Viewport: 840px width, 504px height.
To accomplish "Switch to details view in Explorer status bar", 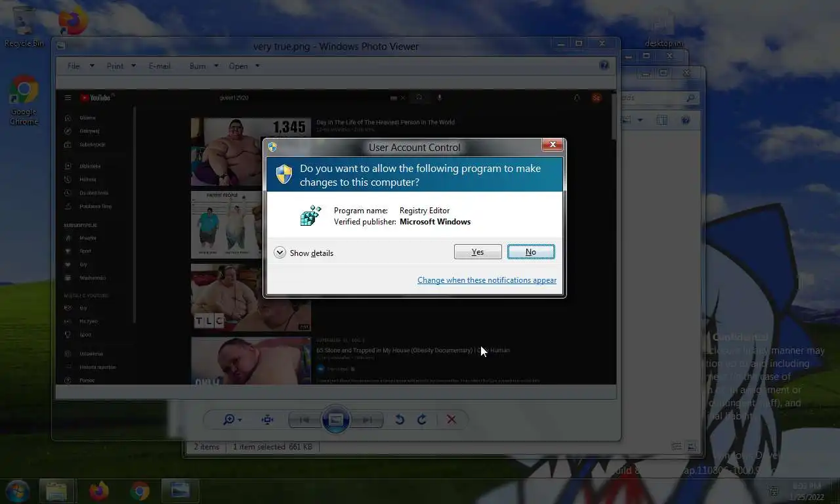I will (x=677, y=446).
